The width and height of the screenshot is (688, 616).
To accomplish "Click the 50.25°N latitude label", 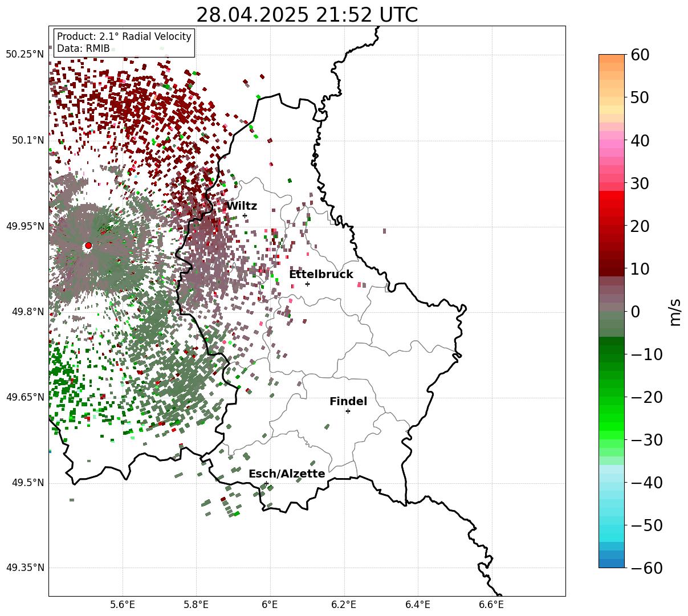I will click(25, 54).
